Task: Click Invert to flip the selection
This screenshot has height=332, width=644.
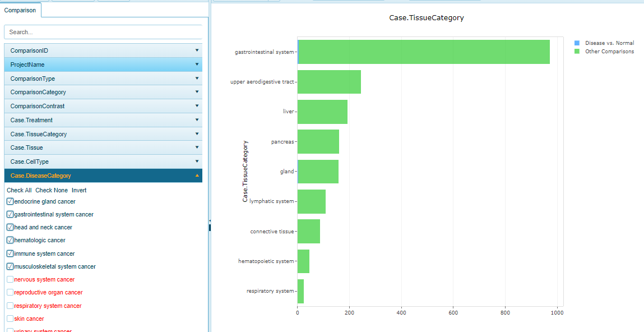Action: pyautogui.click(x=78, y=190)
